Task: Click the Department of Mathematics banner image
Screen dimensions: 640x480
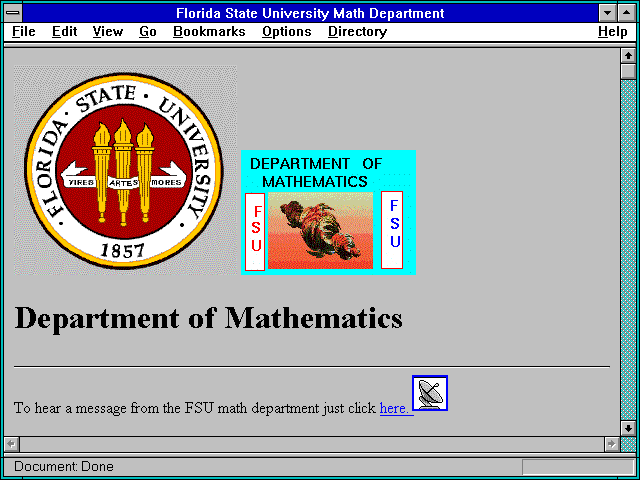Action: coord(328,212)
